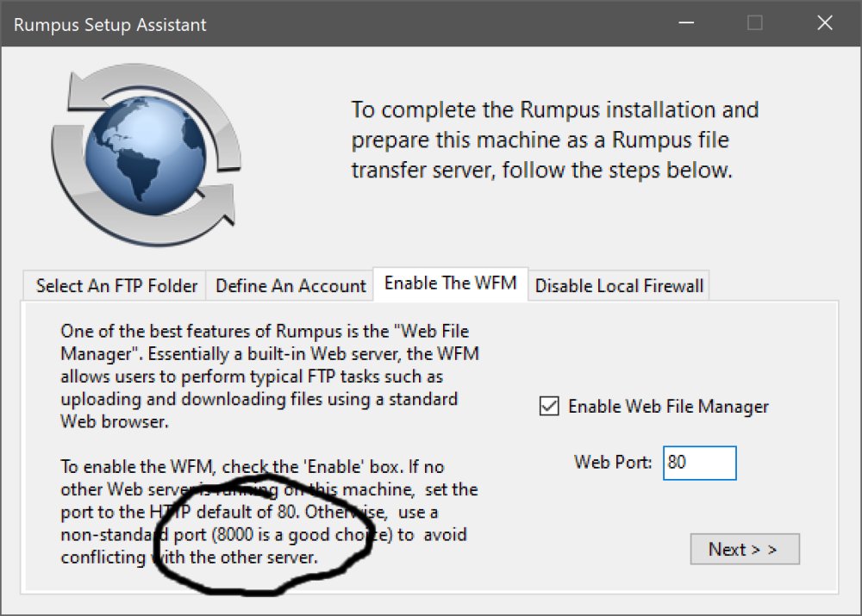This screenshot has height=616, width=862.
Task: Close the Rumpus Setup Assistant window
Action: 825,23
